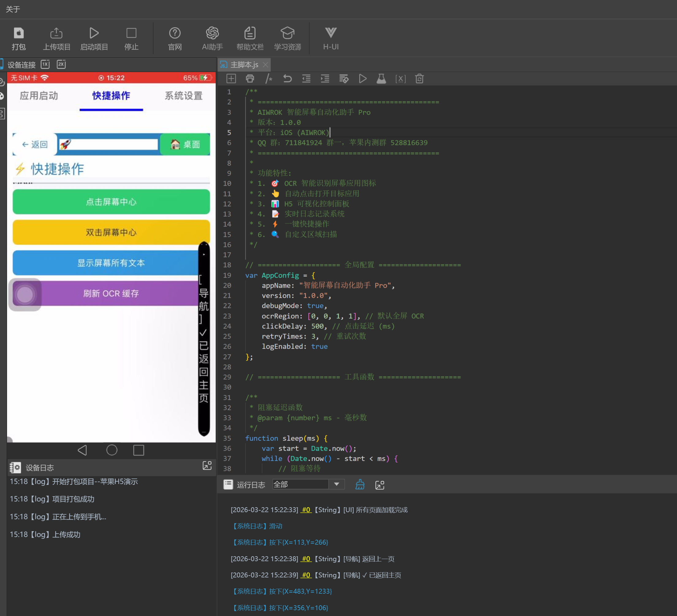The width and height of the screenshot is (677, 616).
Task: Switch to the 系统设置 tab
Action: coord(183,96)
